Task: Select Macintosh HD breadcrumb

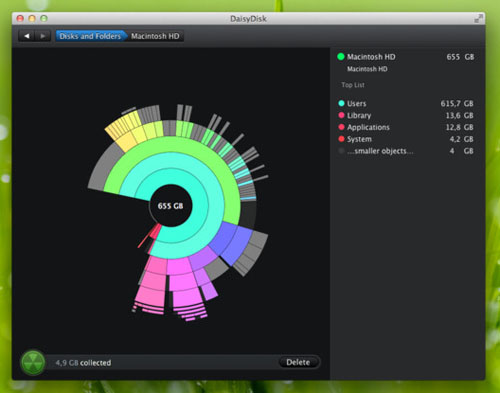Action: (x=155, y=36)
